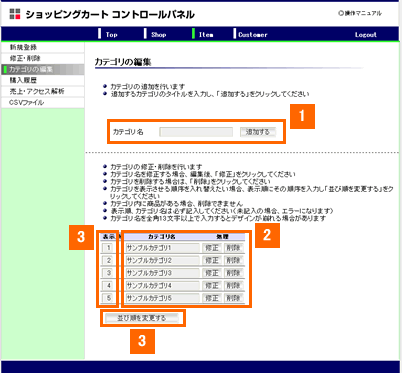Click the ショッピングカート コントロールパネル title
This screenshot has height=373, width=402.
110,14
